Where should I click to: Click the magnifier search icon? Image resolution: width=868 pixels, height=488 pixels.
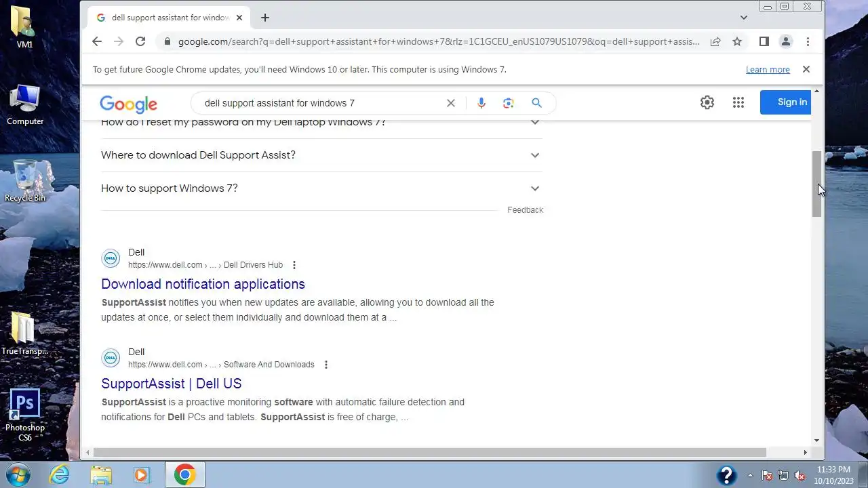coord(536,103)
